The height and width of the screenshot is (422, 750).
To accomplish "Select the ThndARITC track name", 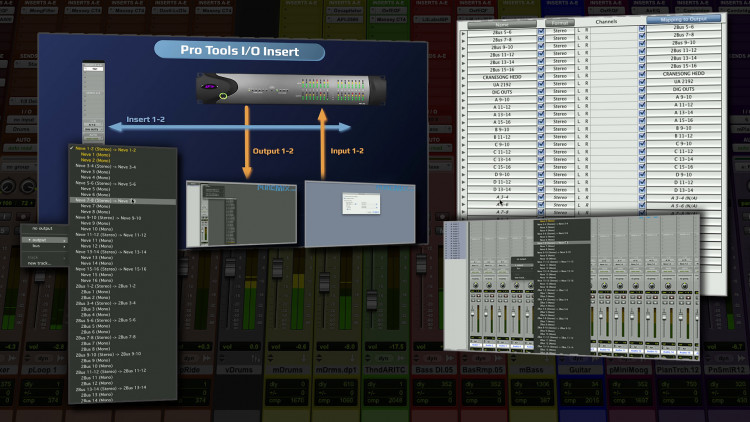I will 385,370.
